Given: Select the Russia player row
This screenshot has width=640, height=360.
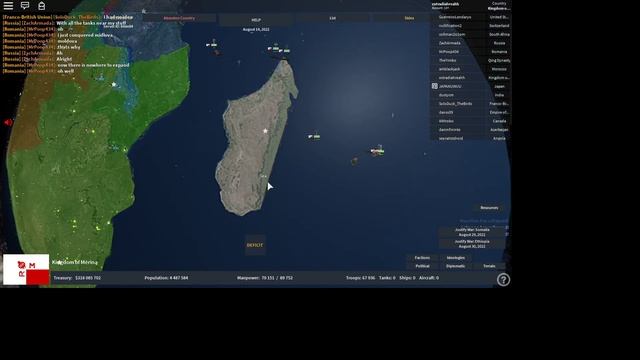Looking at the screenshot, I should [471, 43].
